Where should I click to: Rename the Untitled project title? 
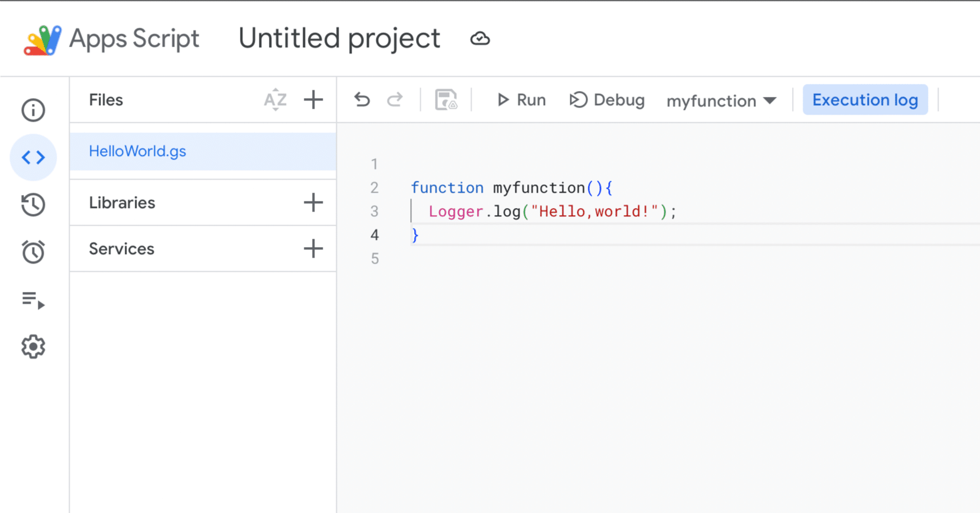(x=339, y=39)
